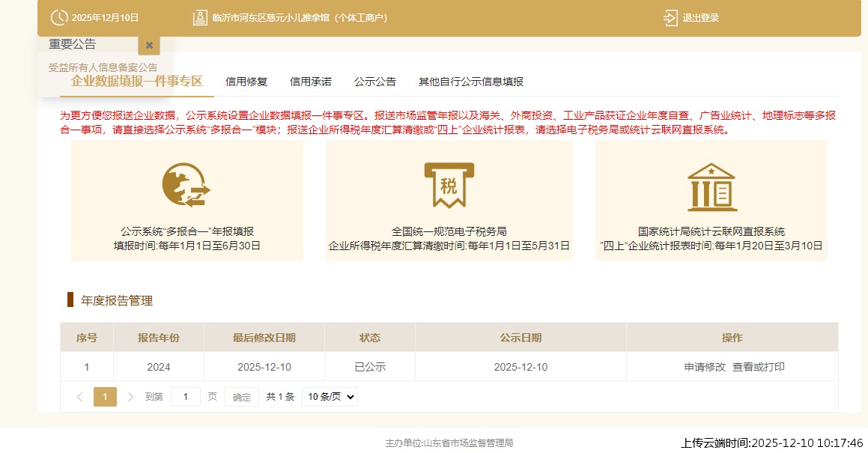The width and height of the screenshot is (868, 453).
Task: Close the 重要公告 notice popup
Action: pyautogui.click(x=148, y=45)
